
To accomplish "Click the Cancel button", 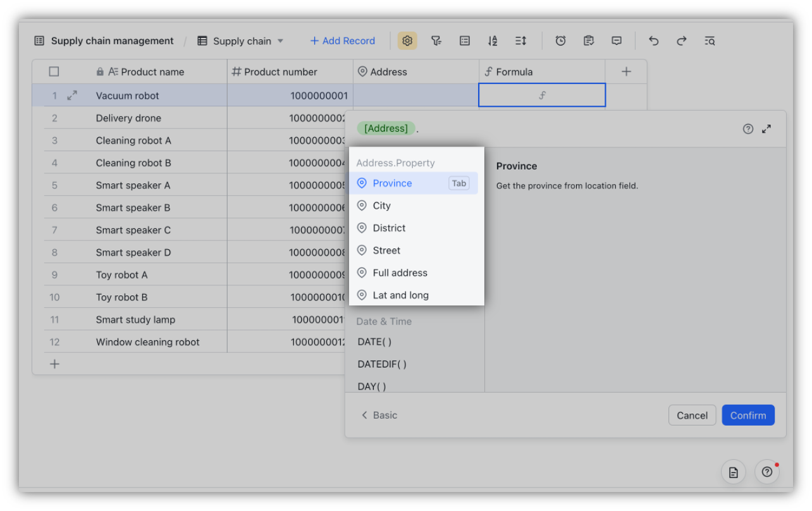I will click(692, 416).
